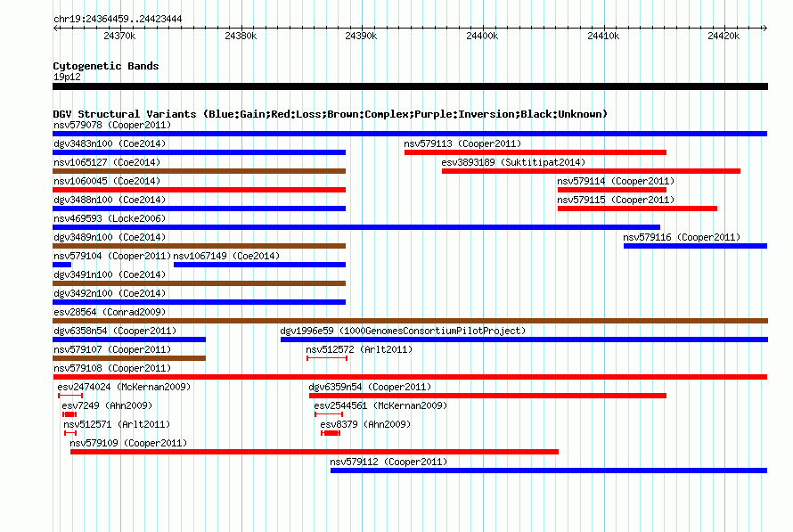Image resolution: width=793 pixels, height=532 pixels.
Task: Click the 24390k ruler position label
Action: tap(361, 36)
